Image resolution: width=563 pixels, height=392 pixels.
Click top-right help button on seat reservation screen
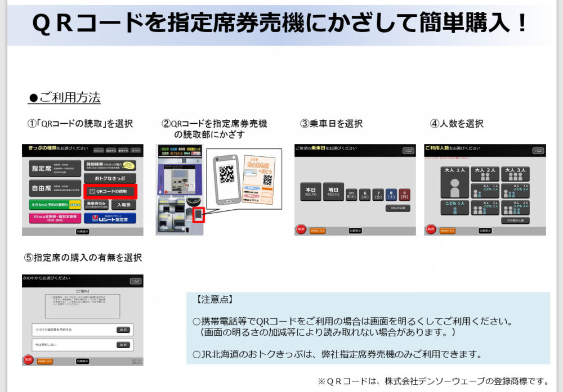136,281
